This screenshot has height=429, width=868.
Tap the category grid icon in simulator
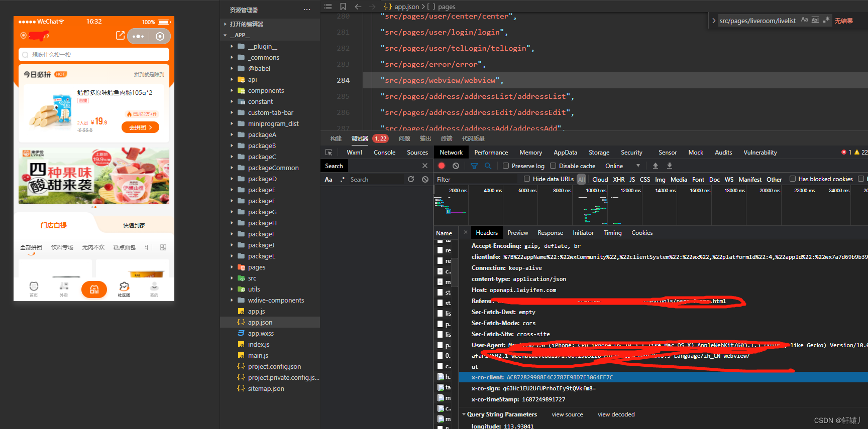coord(163,247)
